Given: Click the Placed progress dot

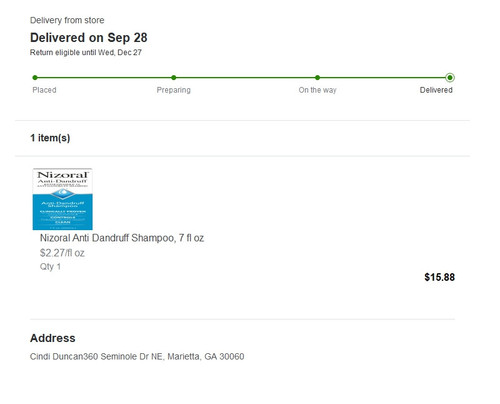Looking at the screenshot, I should 35,78.
